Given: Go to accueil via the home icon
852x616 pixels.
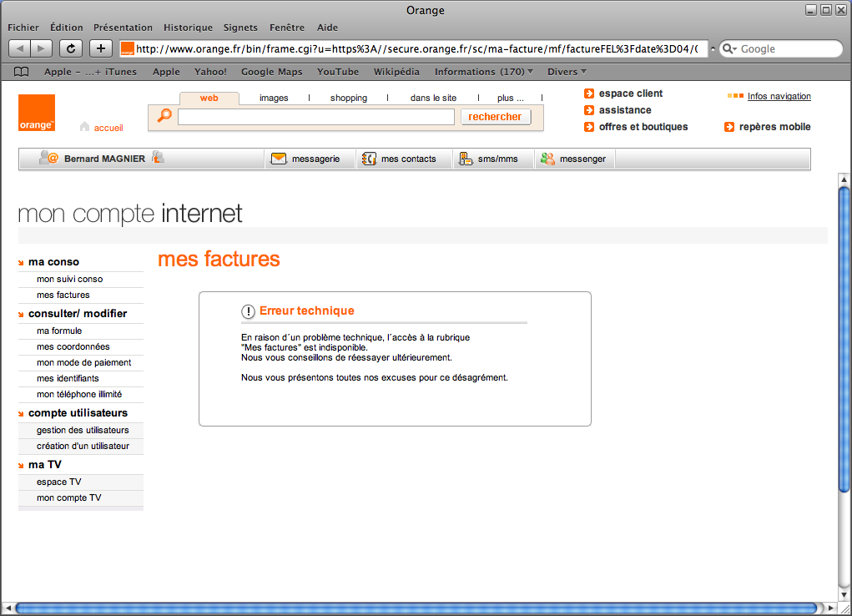Looking at the screenshot, I should (x=83, y=127).
